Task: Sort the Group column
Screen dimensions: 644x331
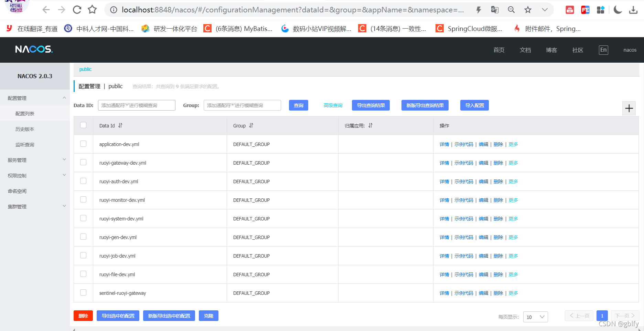Action: tap(251, 125)
